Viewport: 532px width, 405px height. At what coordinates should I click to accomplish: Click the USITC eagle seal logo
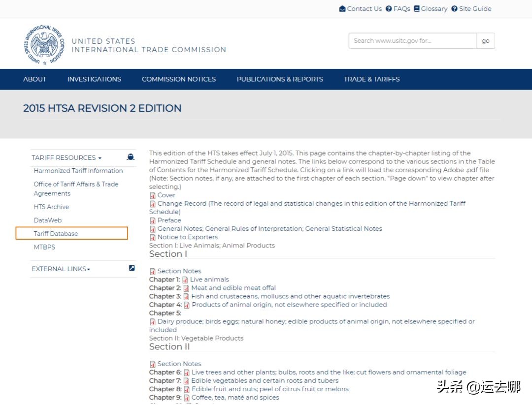pyautogui.click(x=44, y=45)
